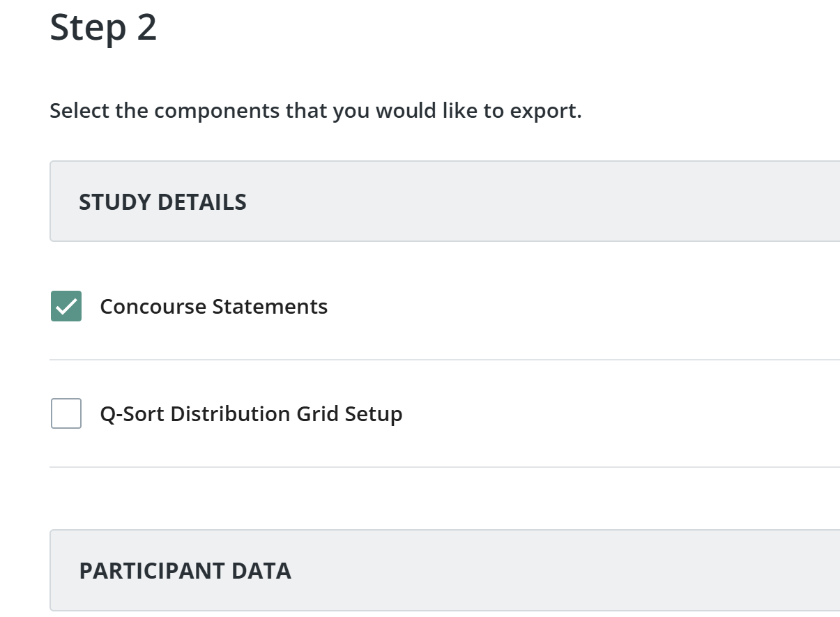This screenshot has height=617, width=840.
Task: Disable the checked Concourse Statements option
Action: point(66,306)
